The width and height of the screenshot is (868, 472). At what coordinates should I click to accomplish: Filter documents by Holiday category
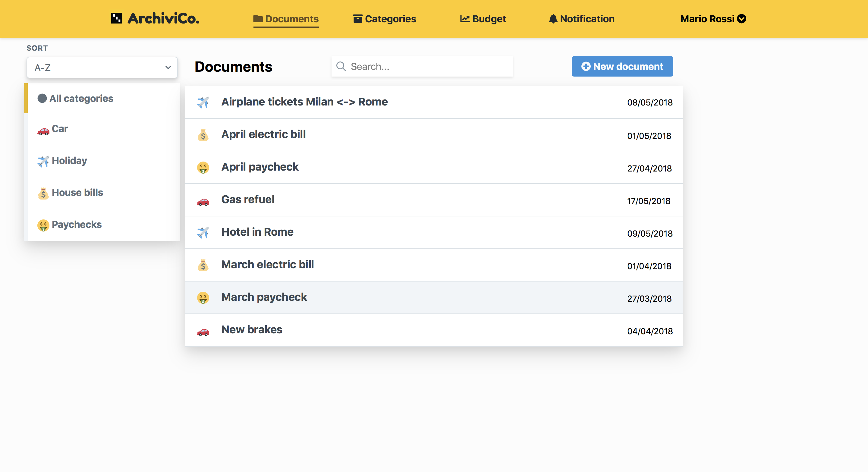click(x=69, y=161)
